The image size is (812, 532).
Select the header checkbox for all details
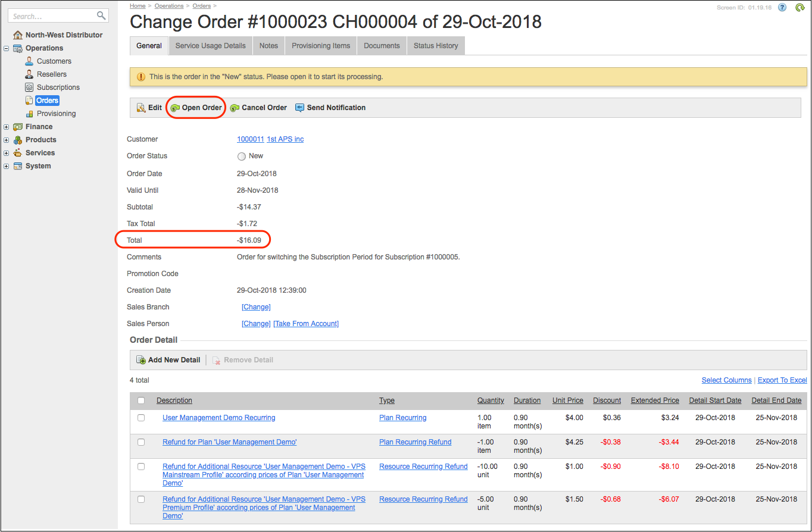pyautogui.click(x=141, y=400)
